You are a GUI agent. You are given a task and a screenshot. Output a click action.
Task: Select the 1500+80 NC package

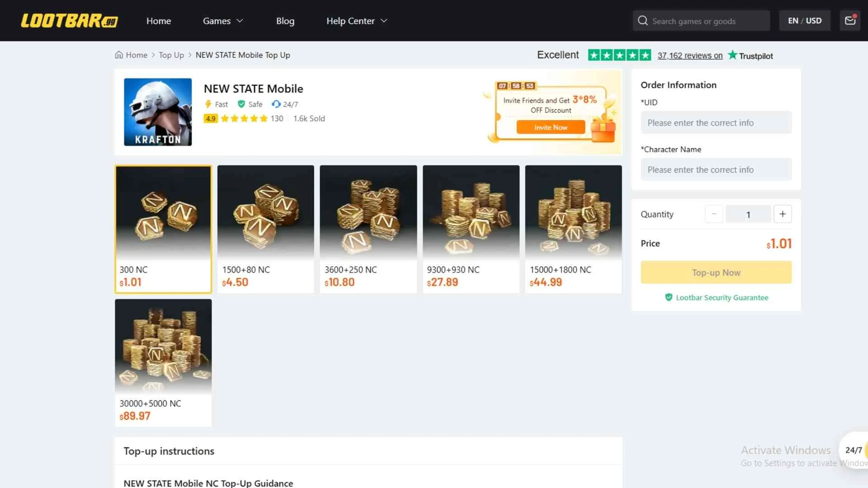point(266,229)
